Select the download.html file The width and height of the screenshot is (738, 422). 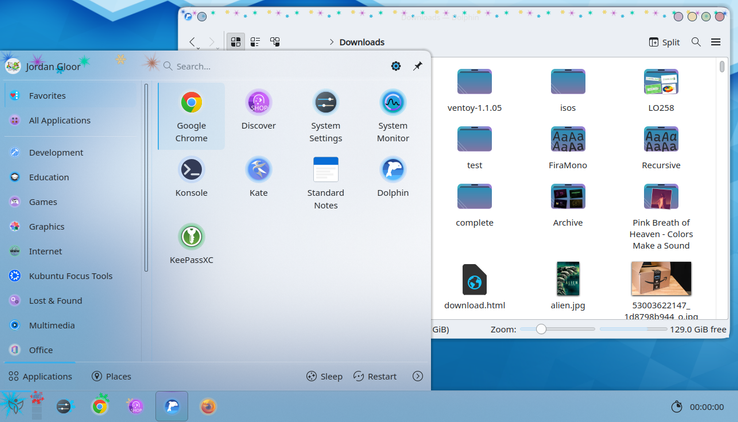pyautogui.click(x=474, y=286)
